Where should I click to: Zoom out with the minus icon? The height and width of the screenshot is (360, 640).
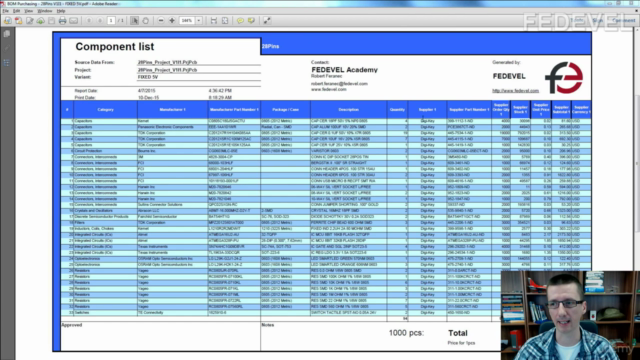click(x=161, y=20)
